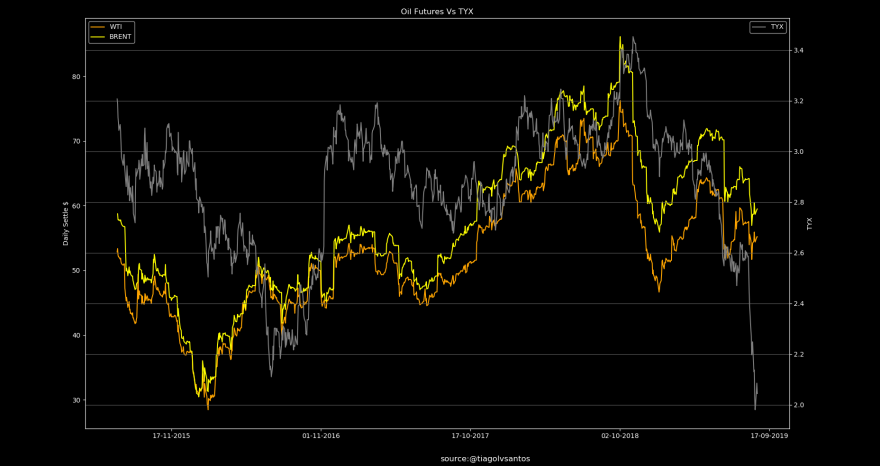The image size is (880, 466).
Task: Click the 'source:@tiagolvsantos' credit text
Action: pyautogui.click(x=485, y=459)
